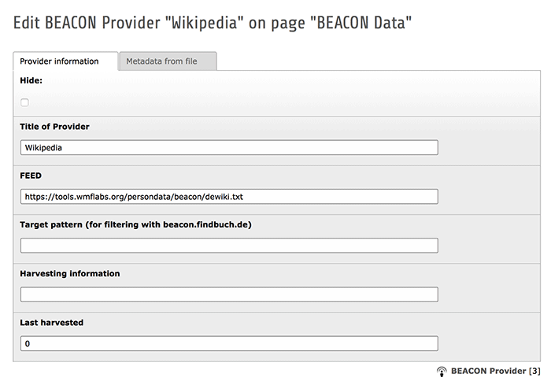551x392 pixels.
Task: Click the 'FEED' field label
Action: [x=31, y=176]
